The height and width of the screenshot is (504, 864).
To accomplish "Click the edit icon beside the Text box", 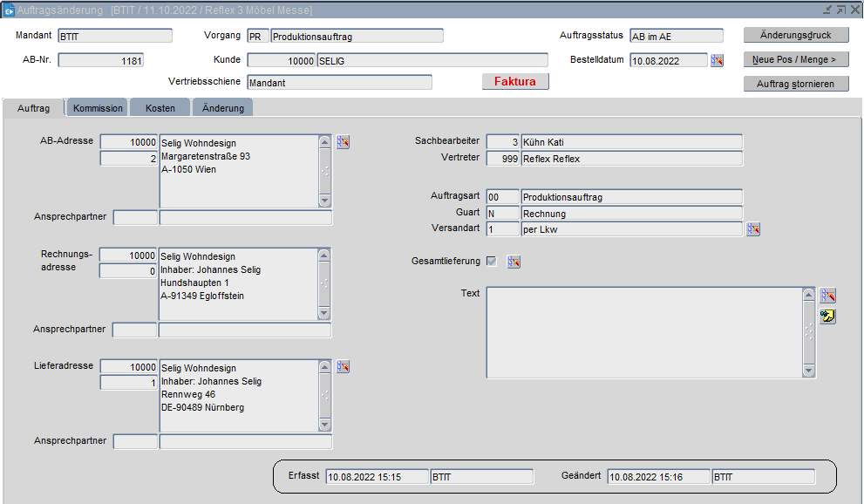I will [x=827, y=296].
